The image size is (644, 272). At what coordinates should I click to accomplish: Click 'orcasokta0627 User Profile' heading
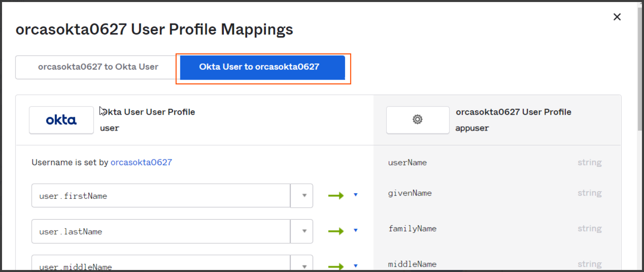point(513,112)
